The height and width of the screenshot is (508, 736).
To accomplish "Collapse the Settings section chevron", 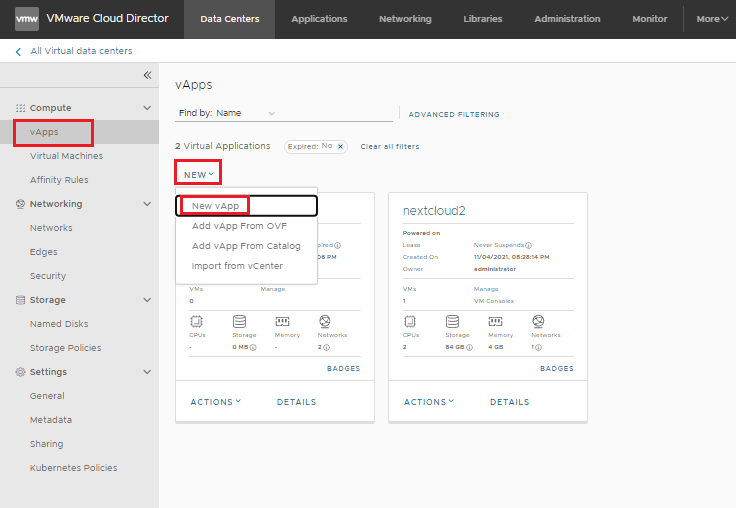I will [147, 372].
